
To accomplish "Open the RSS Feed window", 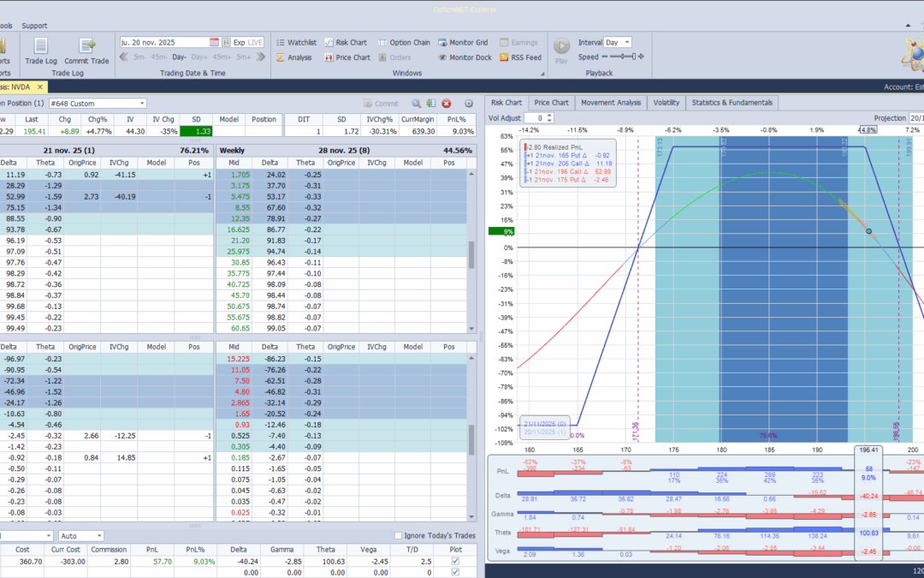I will click(520, 57).
